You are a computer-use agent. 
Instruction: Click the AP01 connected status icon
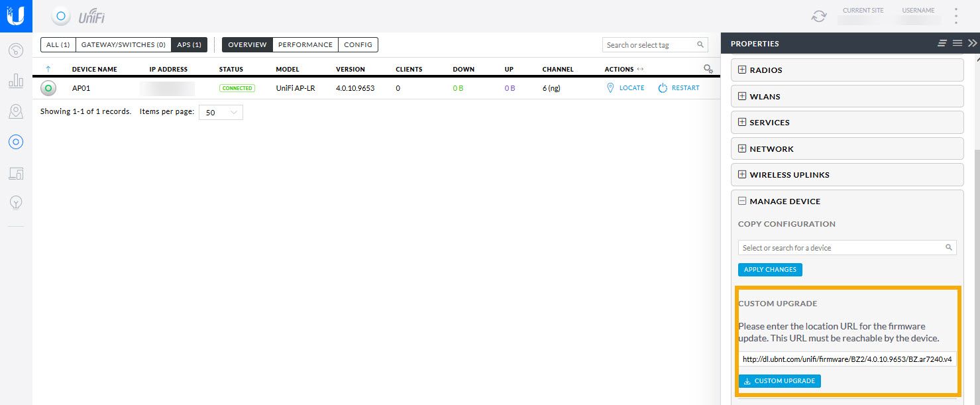(x=48, y=88)
